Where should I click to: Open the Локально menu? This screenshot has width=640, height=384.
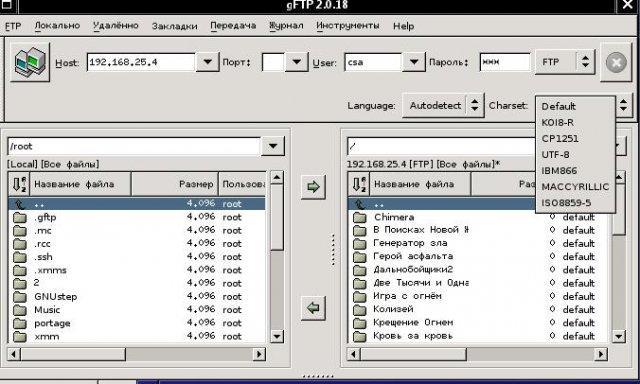(57, 26)
